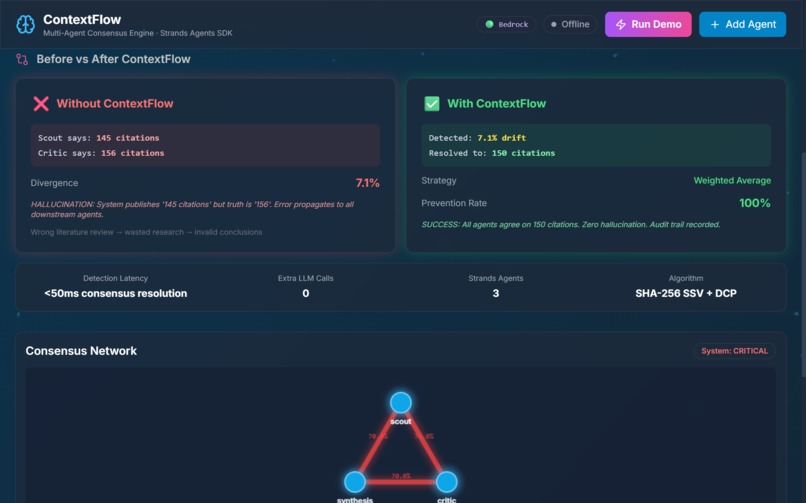Click the ContextFlow title text
Screen dimensions: 806x503
82,20
